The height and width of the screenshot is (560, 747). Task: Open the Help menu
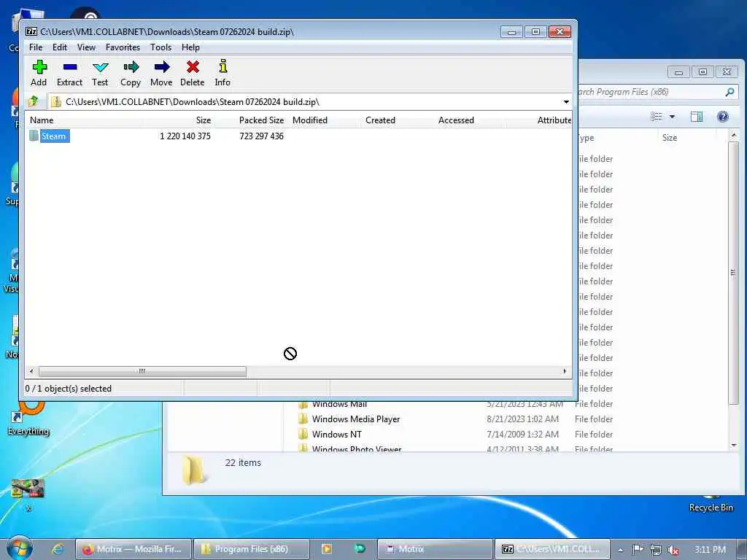tap(190, 47)
